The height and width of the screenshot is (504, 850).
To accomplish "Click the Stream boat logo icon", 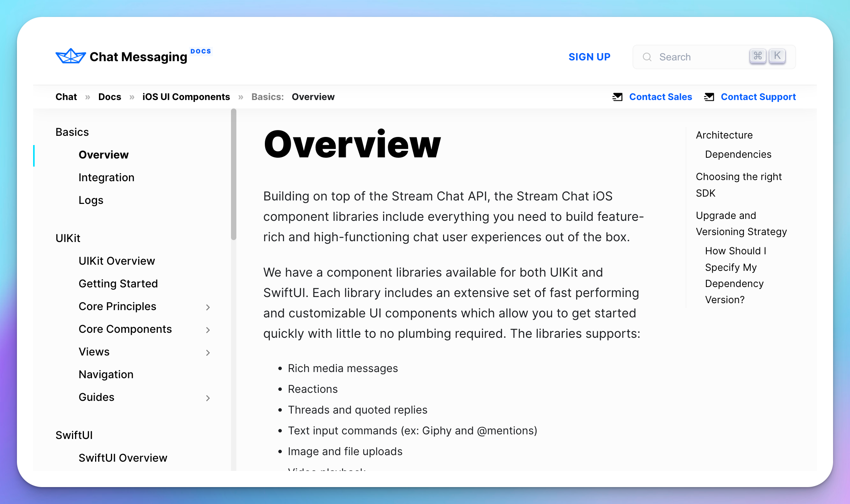I will click(70, 56).
